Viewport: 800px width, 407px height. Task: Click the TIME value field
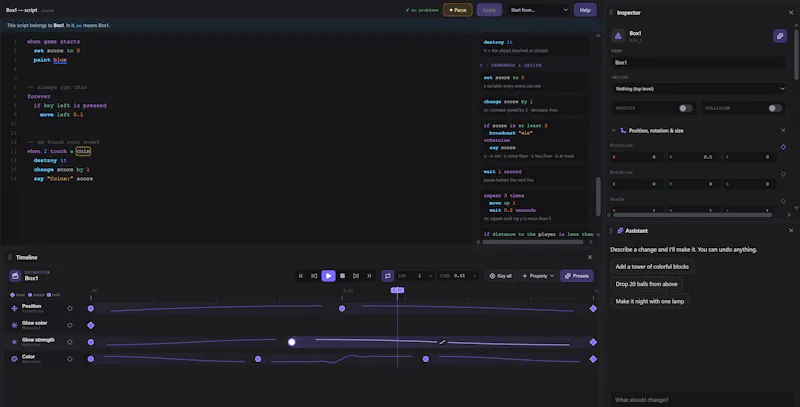click(x=458, y=276)
